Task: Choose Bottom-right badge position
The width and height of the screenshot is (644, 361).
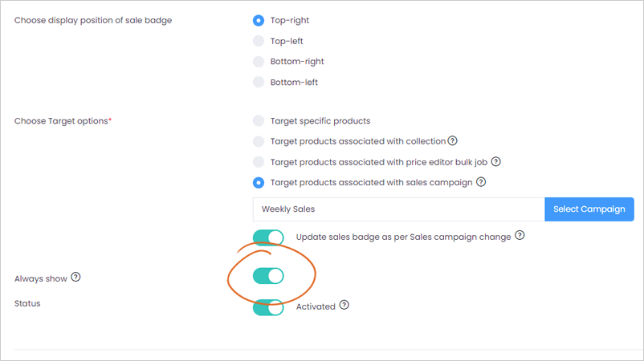Action: 259,62
